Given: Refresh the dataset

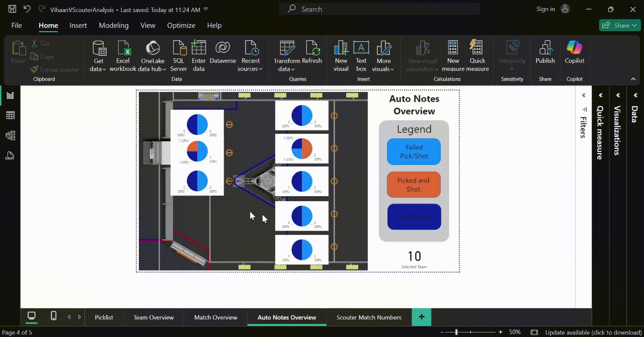Looking at the screenshot, I should (x=312, y=52).
